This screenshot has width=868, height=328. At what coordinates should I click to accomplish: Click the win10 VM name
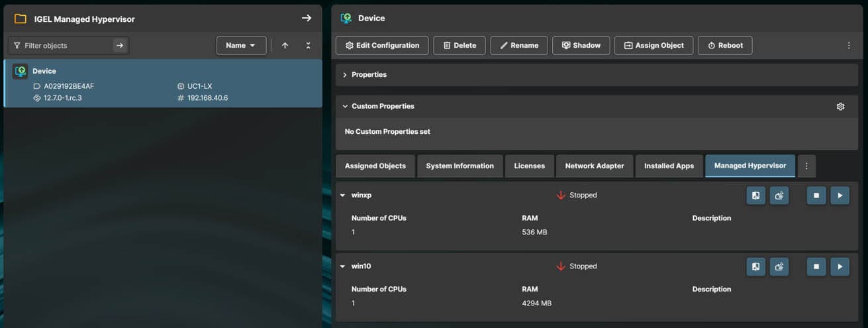click(x=361, y=266)
